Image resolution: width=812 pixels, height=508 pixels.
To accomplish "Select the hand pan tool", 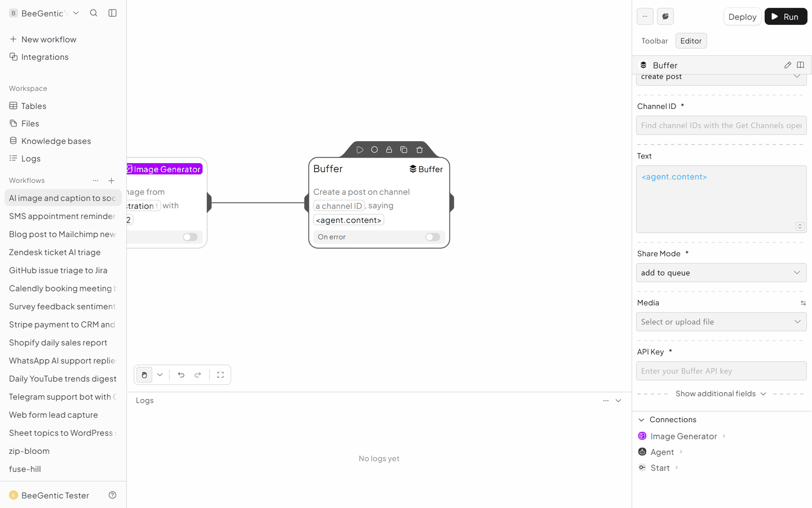I will 144,375.
